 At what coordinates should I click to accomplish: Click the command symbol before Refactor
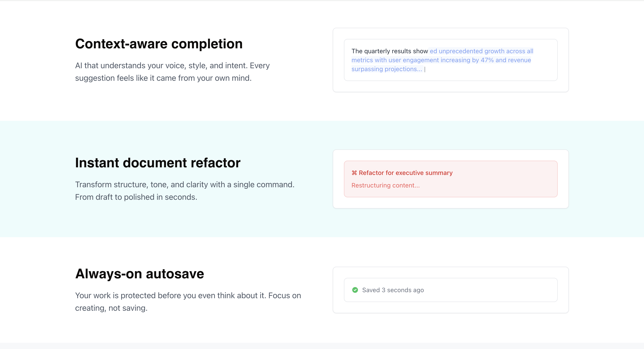point(354,173)
